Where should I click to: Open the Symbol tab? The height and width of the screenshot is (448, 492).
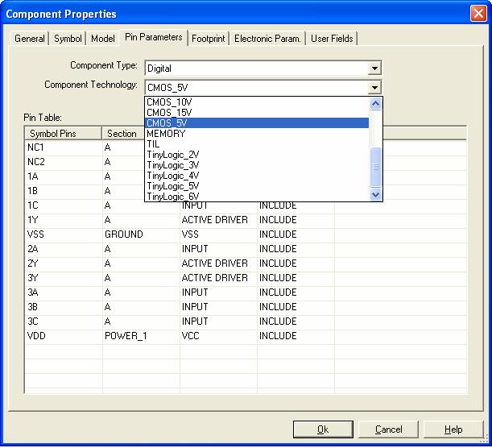(68, 39)
